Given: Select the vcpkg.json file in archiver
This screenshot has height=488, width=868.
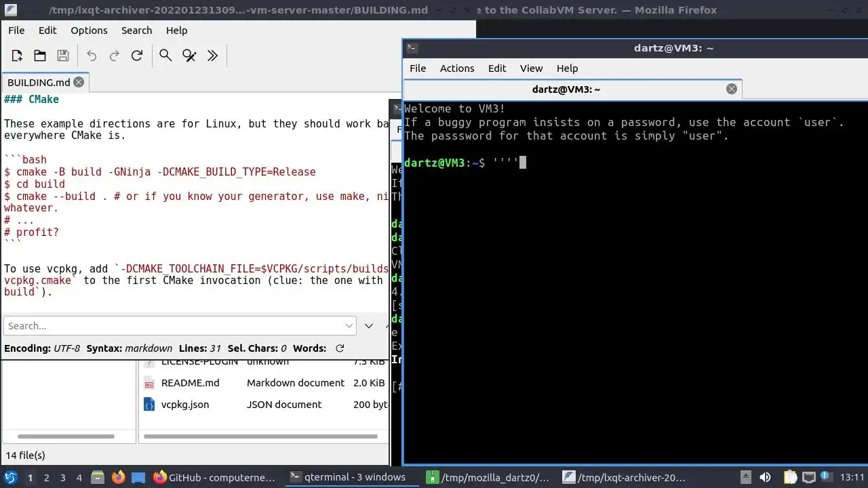Looking at the screenshot, I should (x=185, y=405).
